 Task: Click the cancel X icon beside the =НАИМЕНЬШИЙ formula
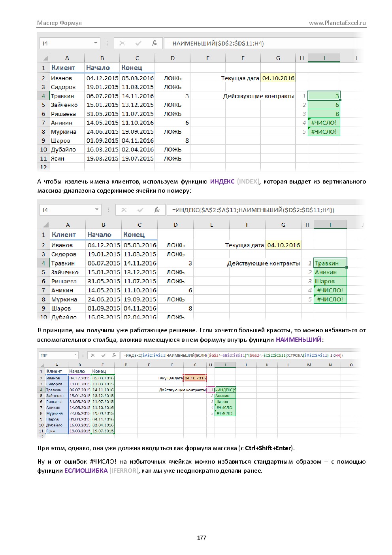pyautogui.click(x=122, y=43)
